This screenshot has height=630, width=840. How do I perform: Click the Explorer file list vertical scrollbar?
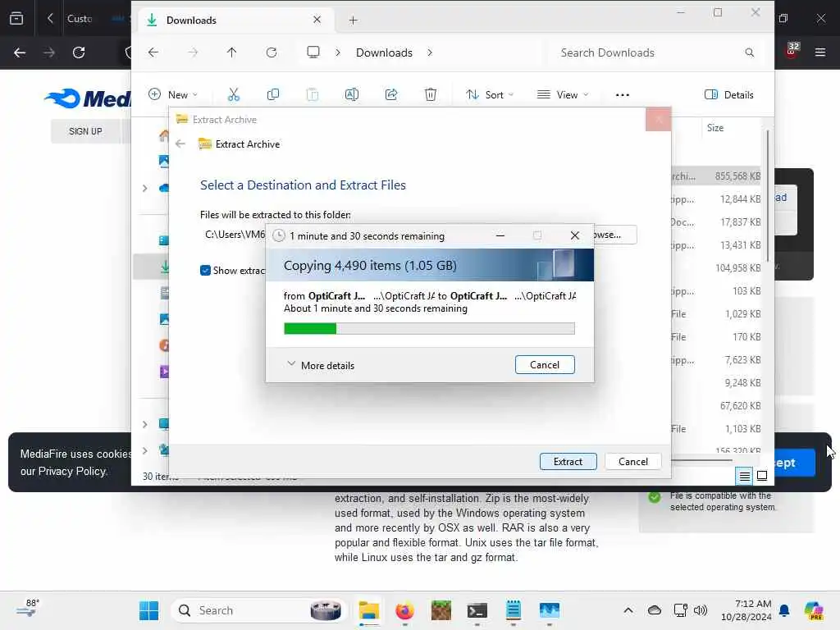click(768, 196)
